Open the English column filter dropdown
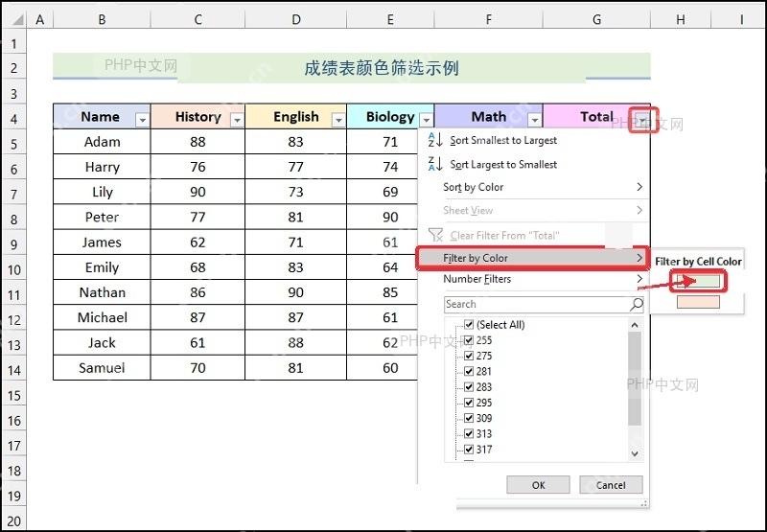 338,120
